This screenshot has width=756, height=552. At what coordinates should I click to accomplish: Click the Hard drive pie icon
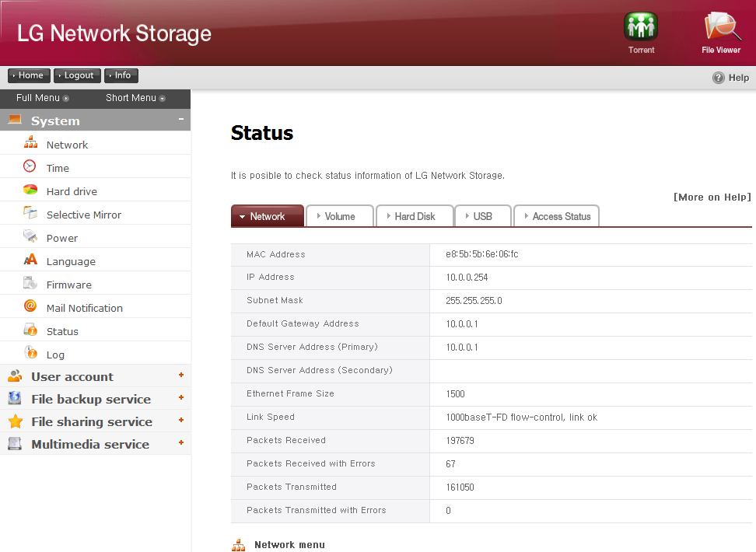(30, 190)
